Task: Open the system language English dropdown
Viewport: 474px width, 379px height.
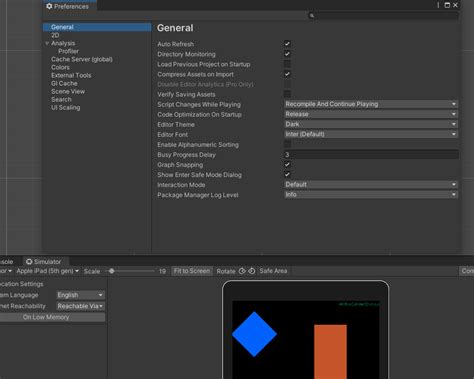Action: [80, 295]
